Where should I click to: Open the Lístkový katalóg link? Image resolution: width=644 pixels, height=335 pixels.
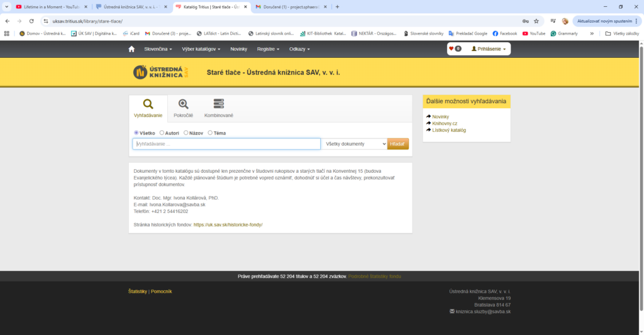click(449, 130)
